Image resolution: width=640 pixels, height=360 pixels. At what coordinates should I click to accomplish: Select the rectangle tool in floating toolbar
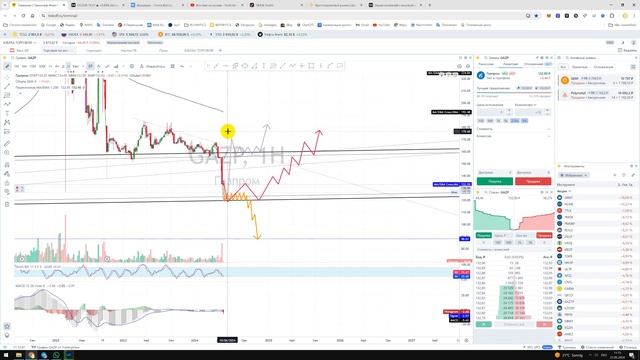(x=311, y=66)
